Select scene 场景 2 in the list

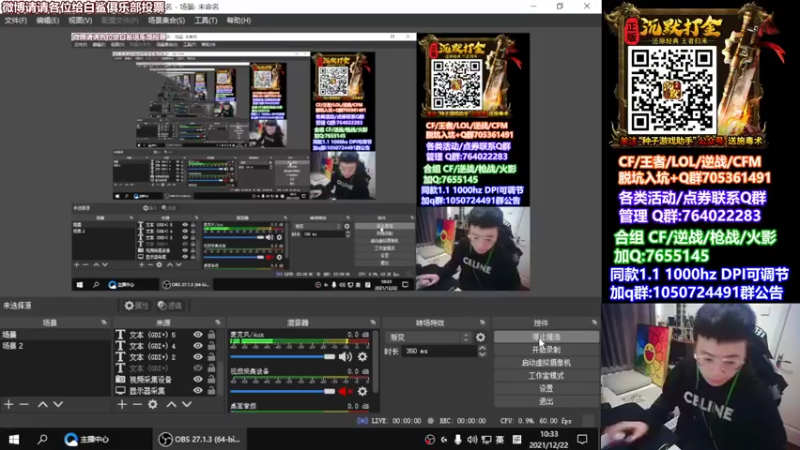pos(55,346)
